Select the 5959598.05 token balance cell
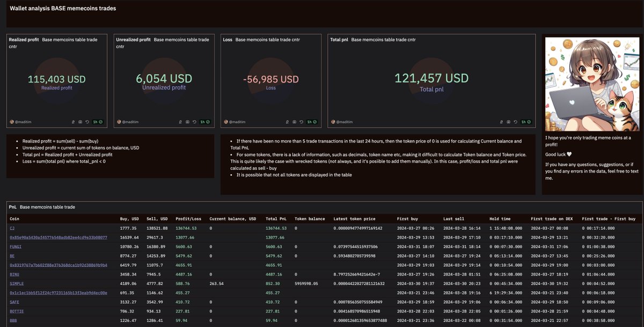644x327 pixels. point(306,283)
